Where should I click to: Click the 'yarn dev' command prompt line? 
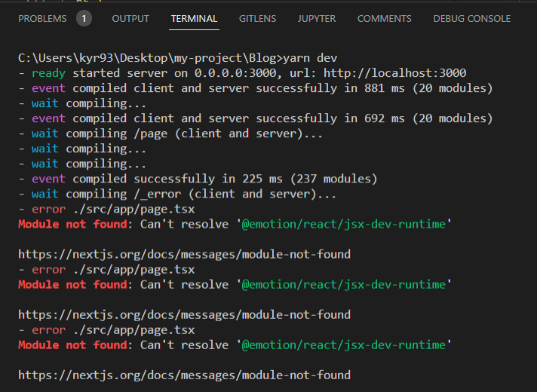click(178, 58)
